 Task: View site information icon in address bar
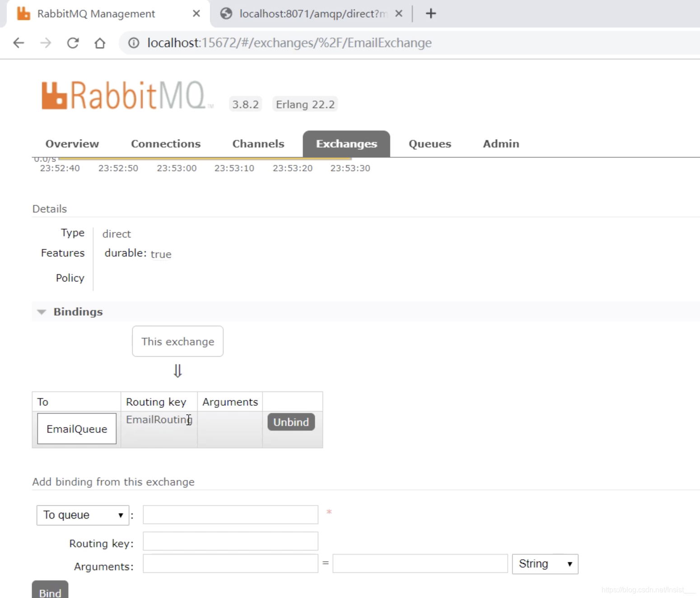click(x=134, y=43)
